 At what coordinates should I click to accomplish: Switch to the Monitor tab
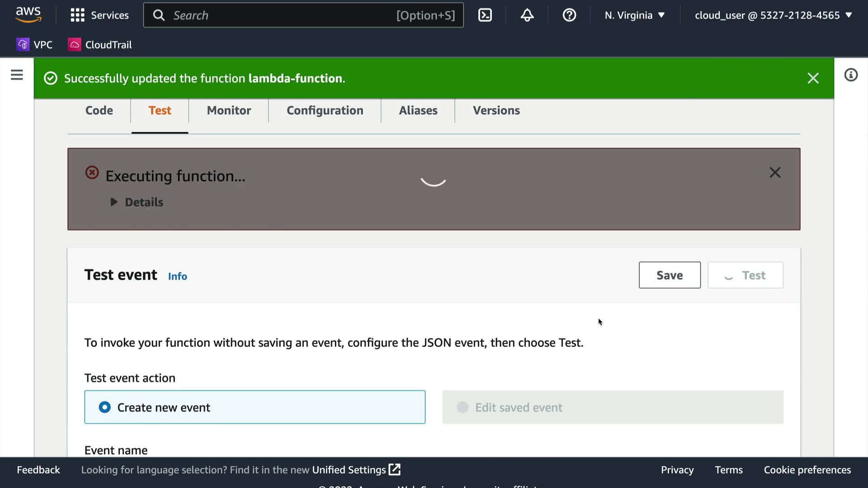pos(229,111)
